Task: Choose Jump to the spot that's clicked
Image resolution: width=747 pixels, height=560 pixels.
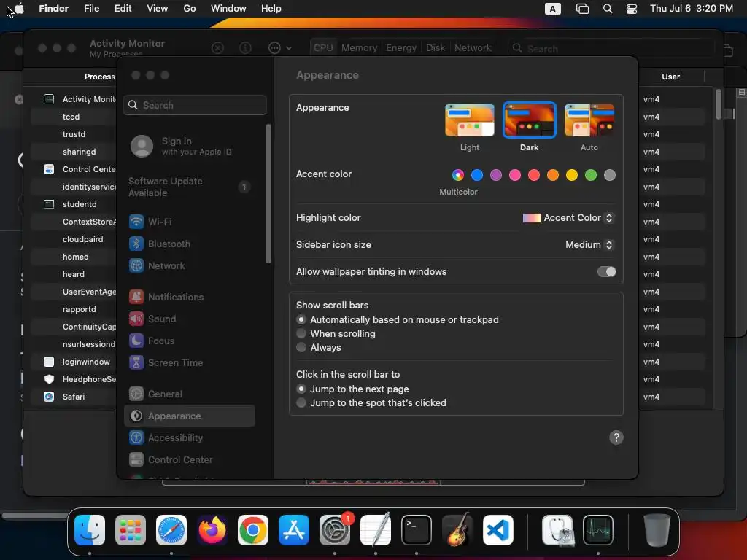Action: pos(301,402)
